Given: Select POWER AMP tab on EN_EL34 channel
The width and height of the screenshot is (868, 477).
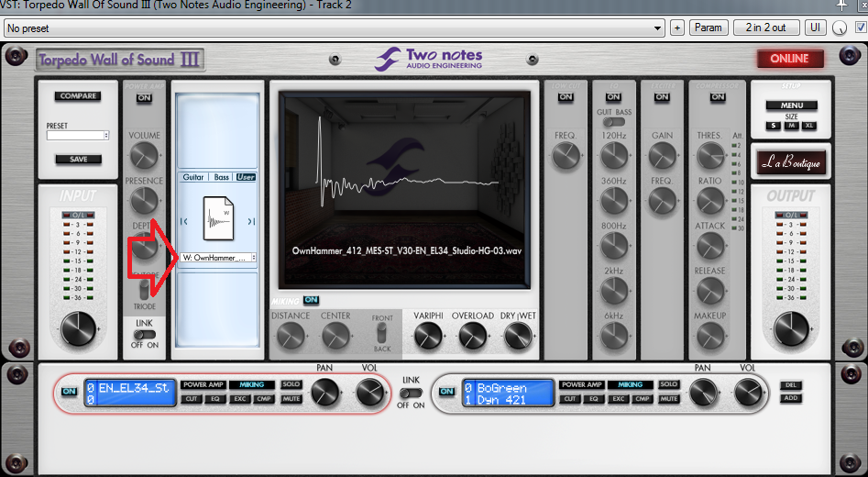Looking at the screenshot, I should [x=203, y=384].
